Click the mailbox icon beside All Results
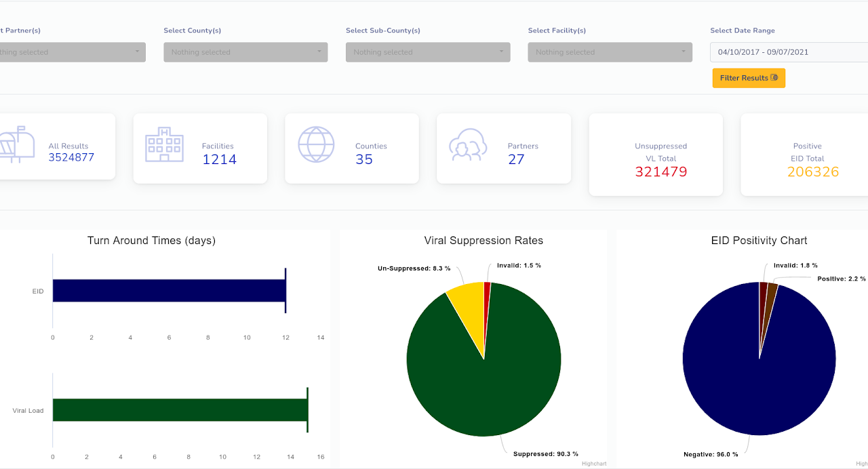Screen dimensions: 868x469 point(17,144)
